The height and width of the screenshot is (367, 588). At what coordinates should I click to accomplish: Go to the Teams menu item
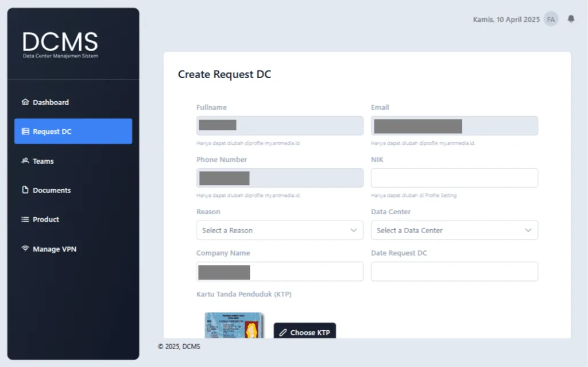point(43,161)
